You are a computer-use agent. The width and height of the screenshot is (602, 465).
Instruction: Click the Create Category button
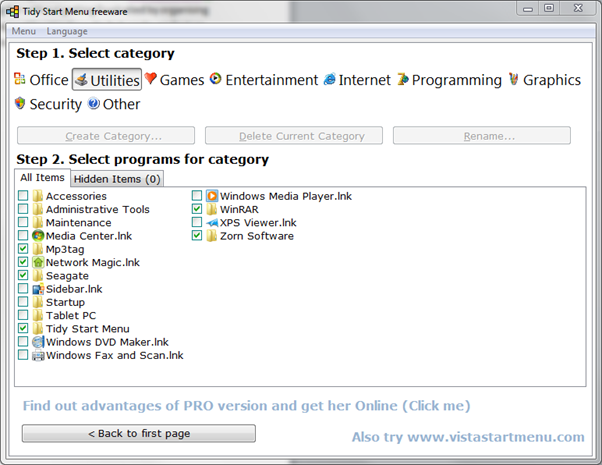(106, 136)
